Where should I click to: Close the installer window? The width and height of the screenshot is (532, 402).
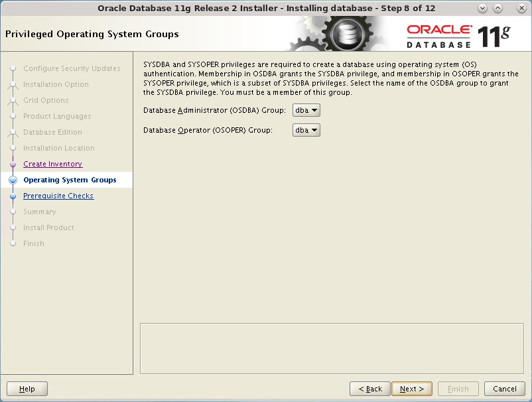coord(521,9)
